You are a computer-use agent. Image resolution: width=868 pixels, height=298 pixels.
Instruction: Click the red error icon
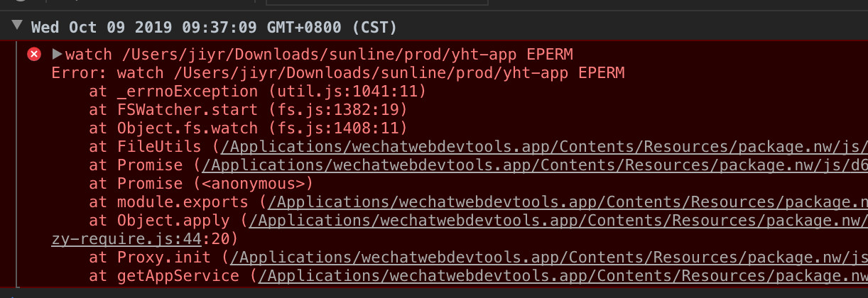(33, 55)
